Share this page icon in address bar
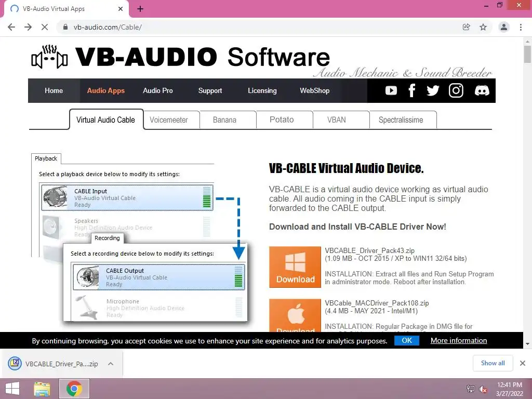The width and height of the screenshot is (532, 399). [x=467, y=27]
